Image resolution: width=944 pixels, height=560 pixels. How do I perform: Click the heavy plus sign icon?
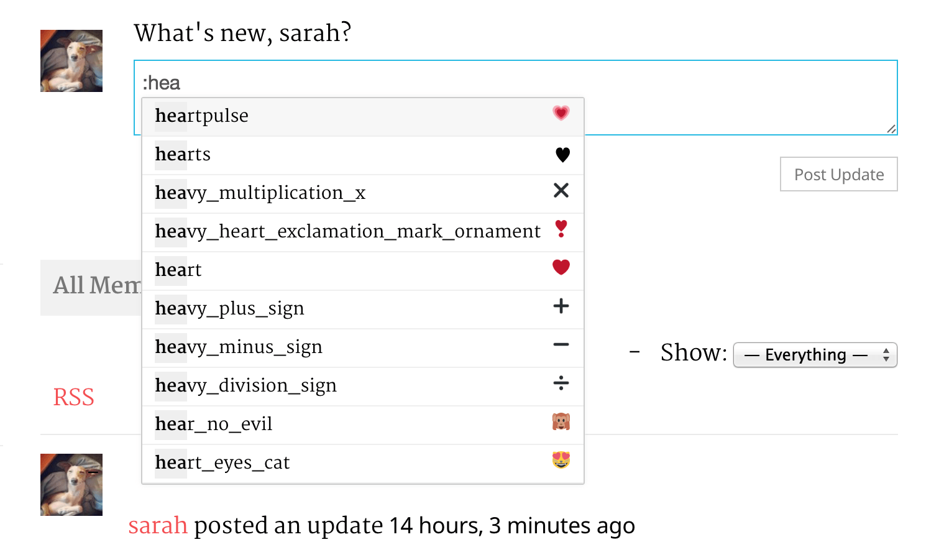561,306
